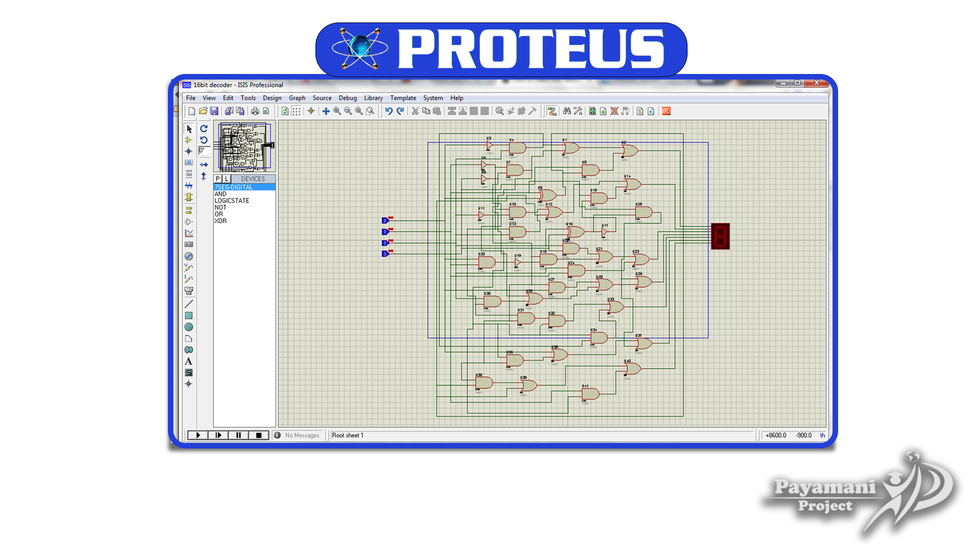The width and height of the screenshot is (980, 551).
Task: Select the 2D arc drawing tool
Action: pos(189,339)
